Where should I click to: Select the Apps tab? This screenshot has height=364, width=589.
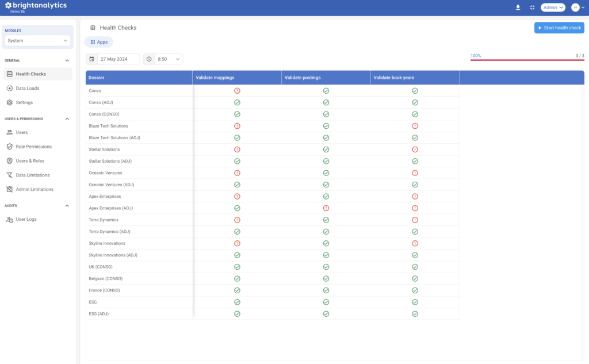click(x=99, y=42)
